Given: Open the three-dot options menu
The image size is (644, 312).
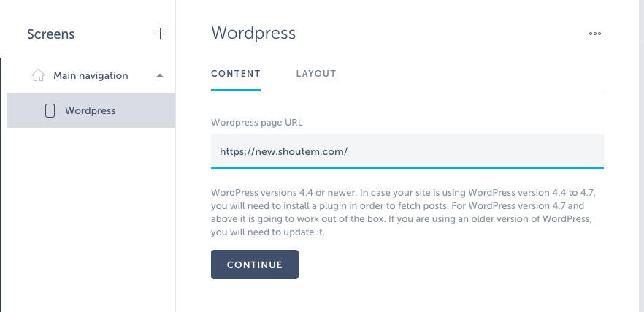Looking at the screenshot, I should (x=594, y=34).
